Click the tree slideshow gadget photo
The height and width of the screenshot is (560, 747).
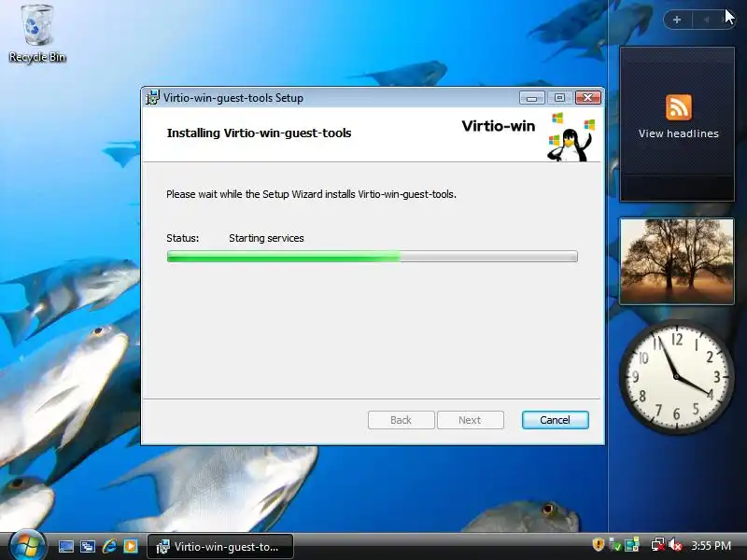tap(676, 261)
